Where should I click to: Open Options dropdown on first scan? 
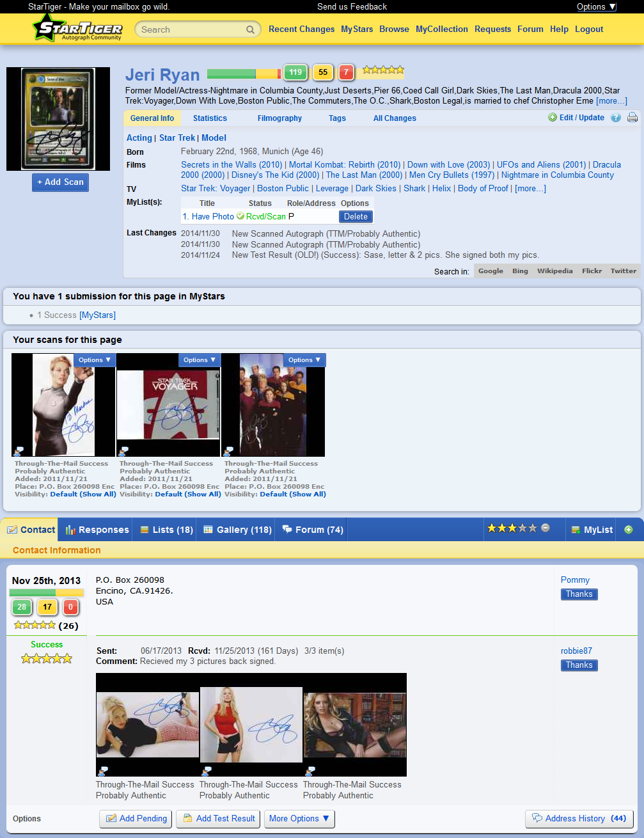pos(95,360)
